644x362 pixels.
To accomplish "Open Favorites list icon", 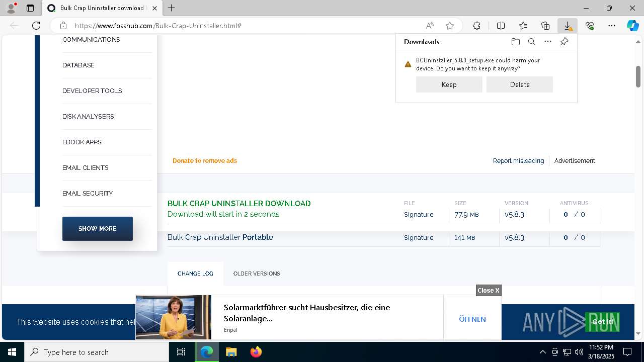I will pos(523,26).
